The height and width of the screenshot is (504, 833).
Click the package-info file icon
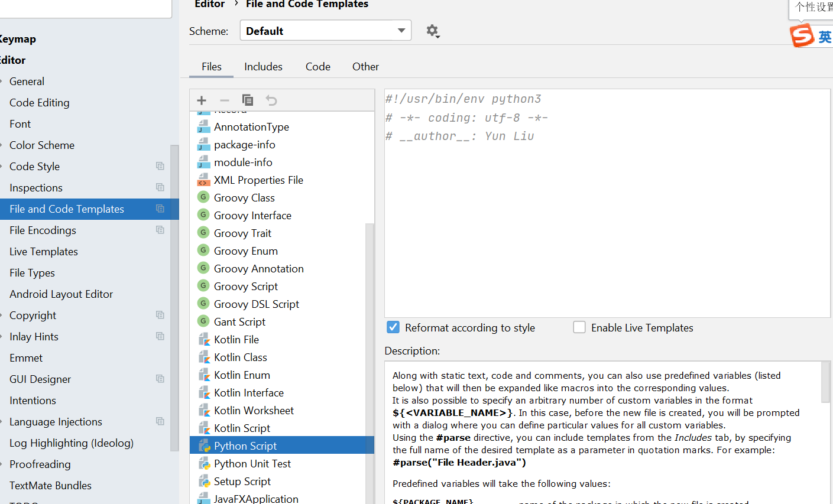tap(203, 145)
